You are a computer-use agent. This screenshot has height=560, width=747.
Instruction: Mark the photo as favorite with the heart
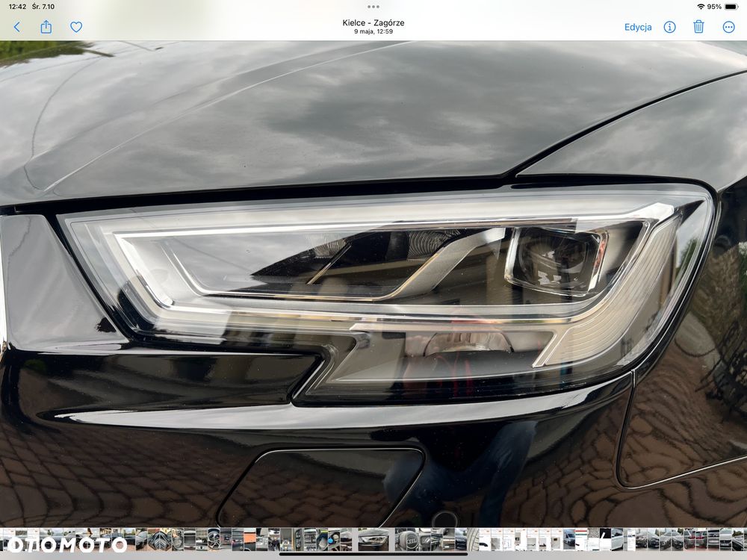pos(76,27)
